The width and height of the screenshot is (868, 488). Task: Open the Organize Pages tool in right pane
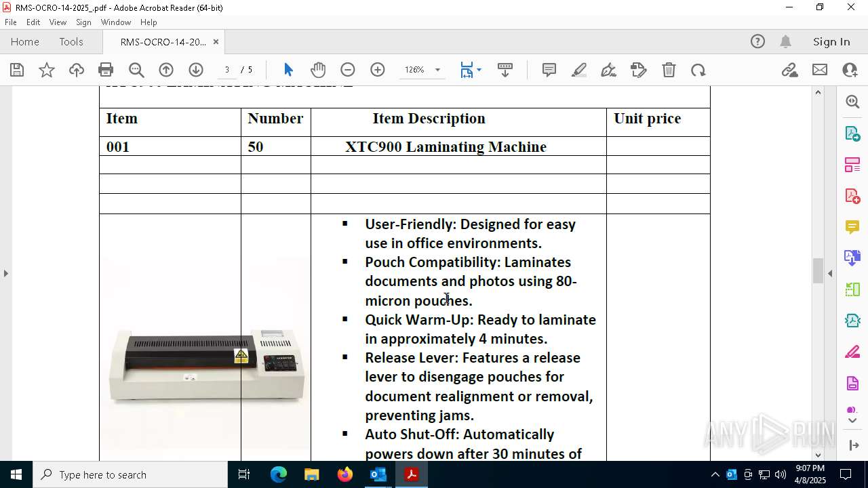[852, 165]
